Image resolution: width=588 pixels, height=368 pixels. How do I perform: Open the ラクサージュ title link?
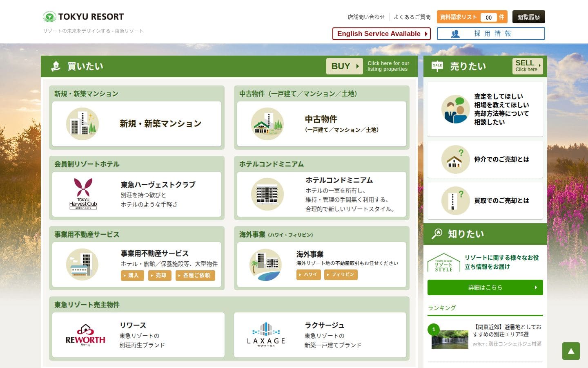(325, 325)
